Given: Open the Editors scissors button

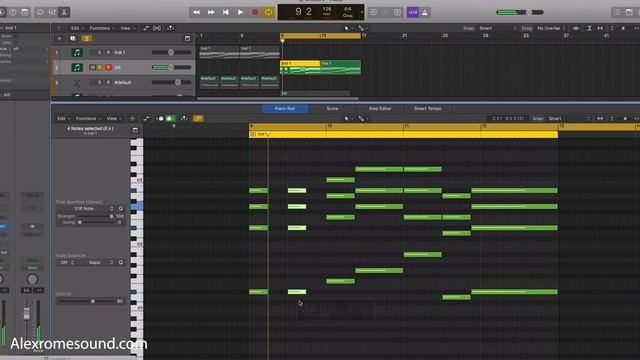Looking at the screenshot, I should pos(64,12).
